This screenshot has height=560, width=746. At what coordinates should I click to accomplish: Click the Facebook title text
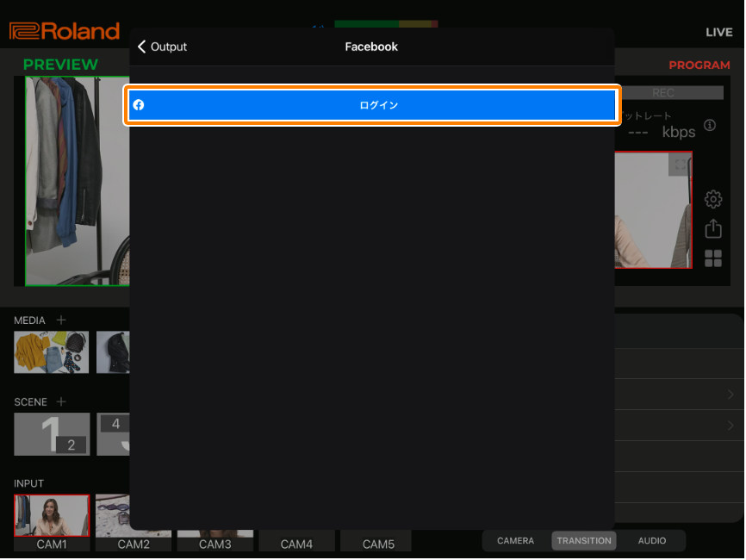point(371,47)
